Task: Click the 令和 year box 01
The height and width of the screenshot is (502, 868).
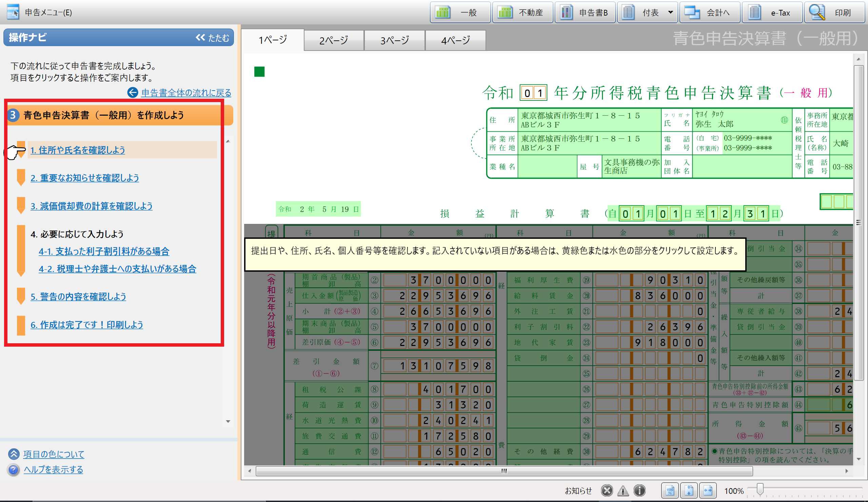Action: click(x=533, y=93)
